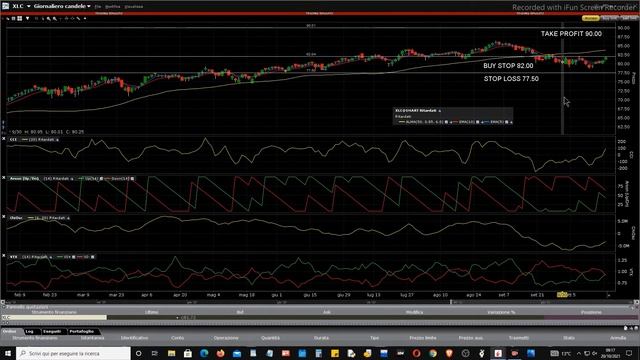Open the Windows Start menu

(x=8, y=353)
